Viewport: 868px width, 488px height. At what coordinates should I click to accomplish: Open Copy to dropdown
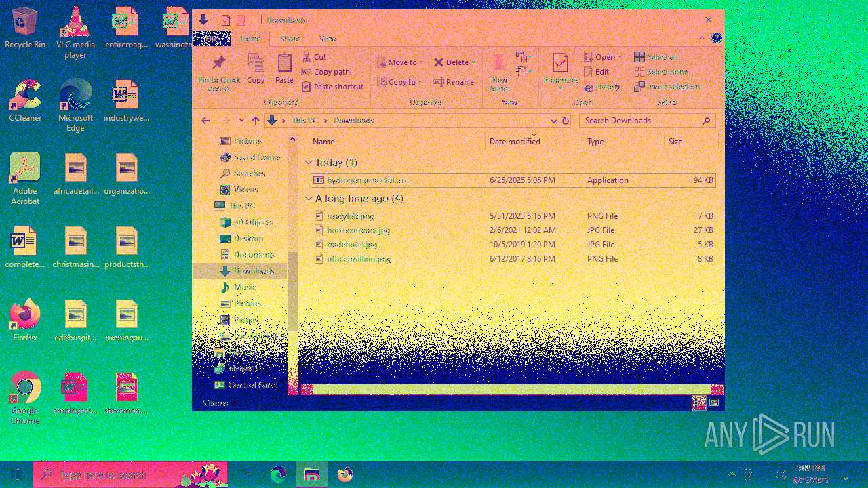point(399,82)
